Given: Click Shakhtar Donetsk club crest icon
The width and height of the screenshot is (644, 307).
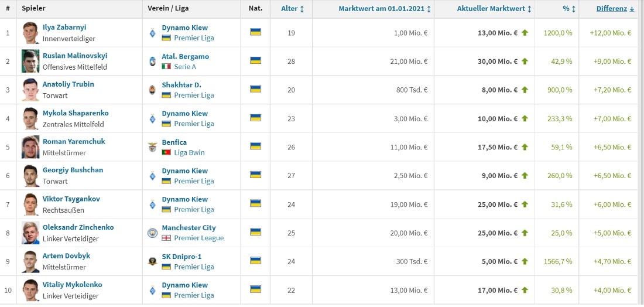Looking at the screenshot, I should (152, 90).
